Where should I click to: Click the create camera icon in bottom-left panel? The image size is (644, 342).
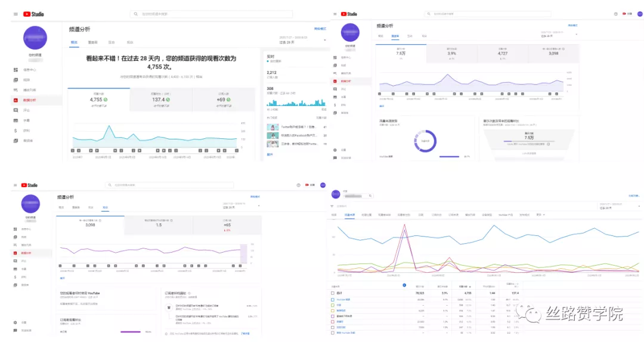pos(307,185)
